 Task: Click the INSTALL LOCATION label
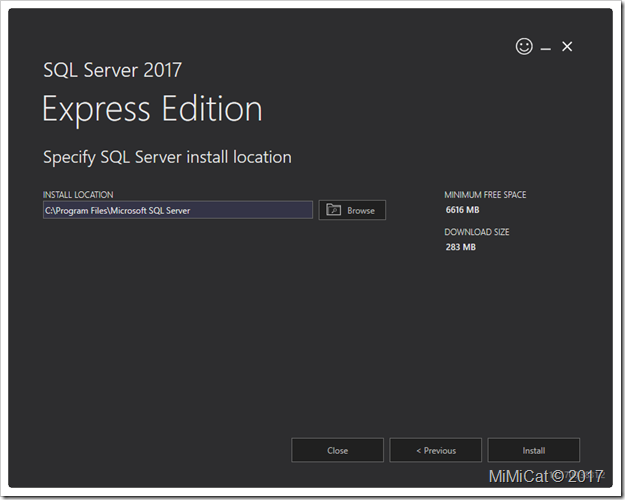[78, 195]
